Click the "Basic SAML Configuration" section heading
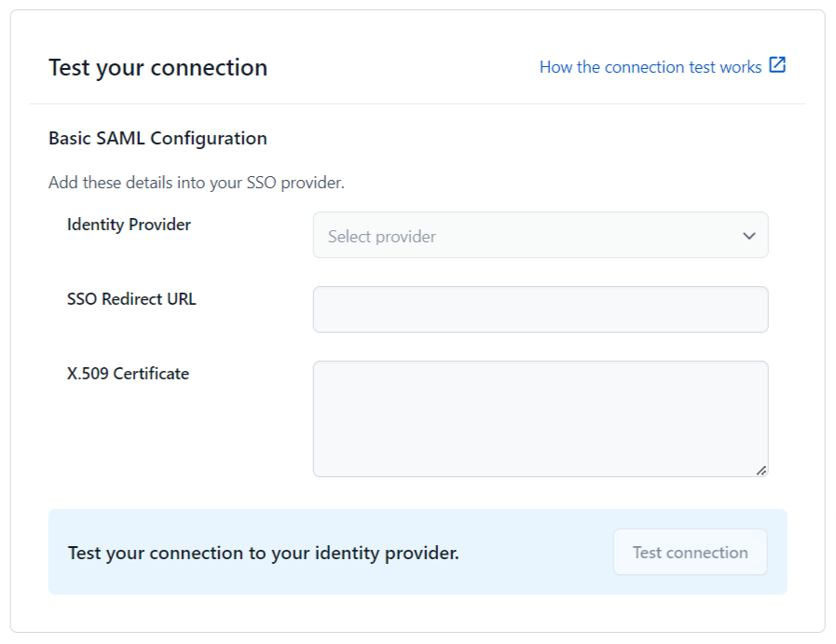The image size is (836, 644). pos(158,139)
